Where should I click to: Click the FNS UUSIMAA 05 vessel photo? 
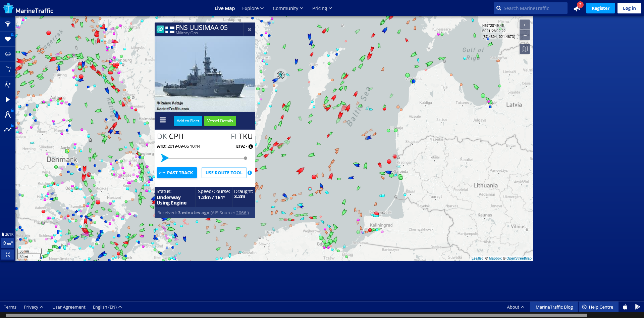pos(205,74)
